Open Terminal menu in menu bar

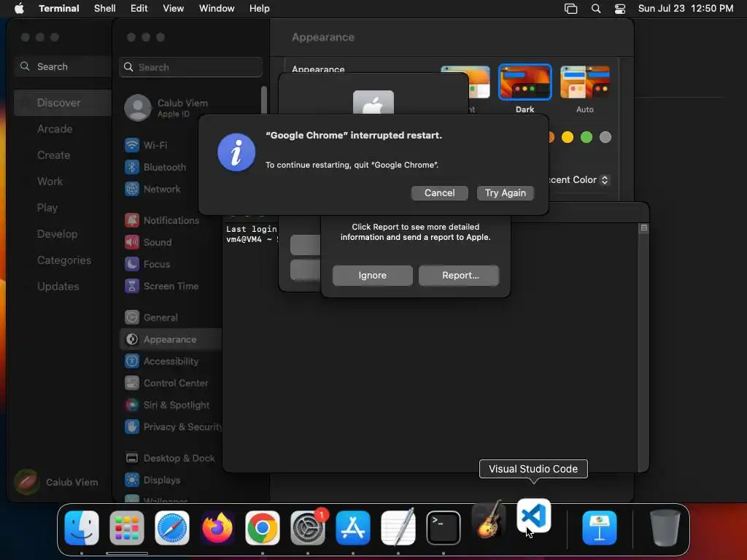pyautogui.click(x=59, y=9)
